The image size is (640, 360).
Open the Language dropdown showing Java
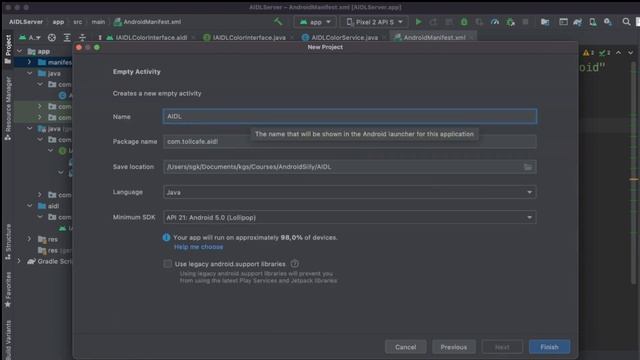point(349,192)
